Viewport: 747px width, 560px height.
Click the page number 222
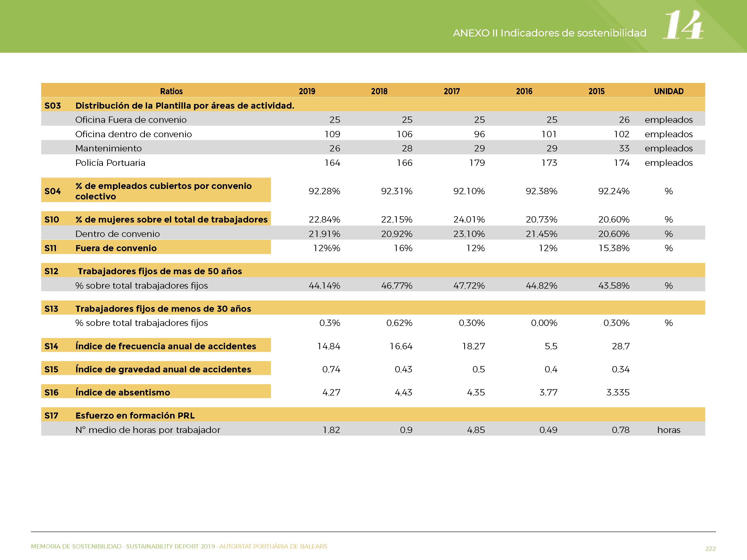click(x=711, y=549)
